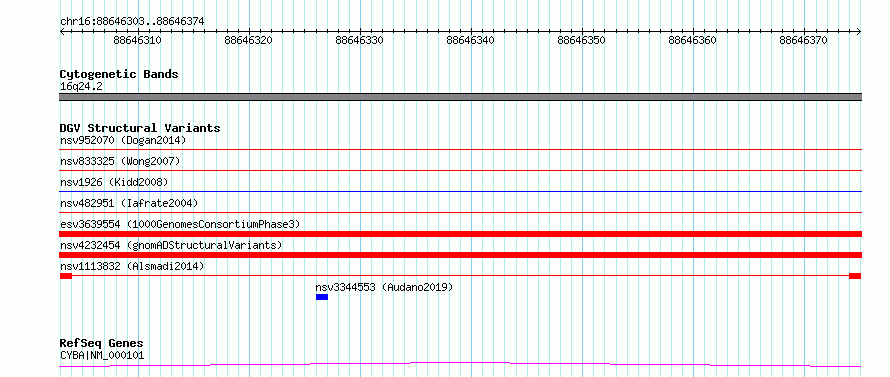890x377 pixels.
Task: Click the right arrow of the ruler
Action: point(858,32)
